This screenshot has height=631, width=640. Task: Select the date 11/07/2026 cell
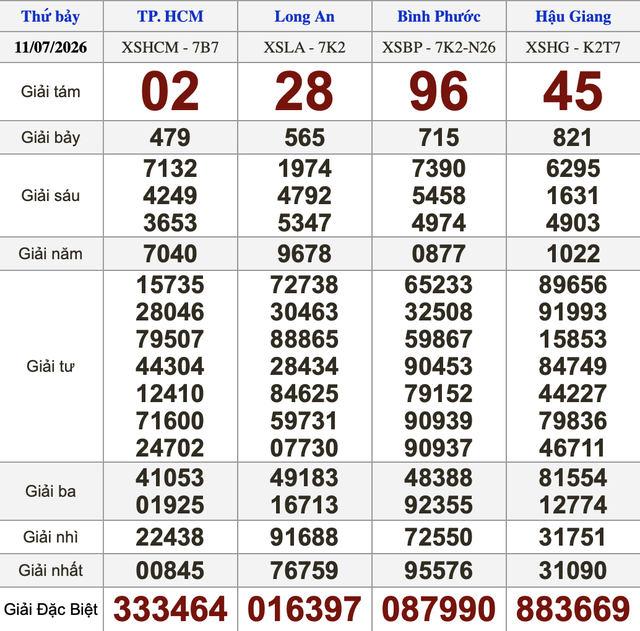pos(51,47)
